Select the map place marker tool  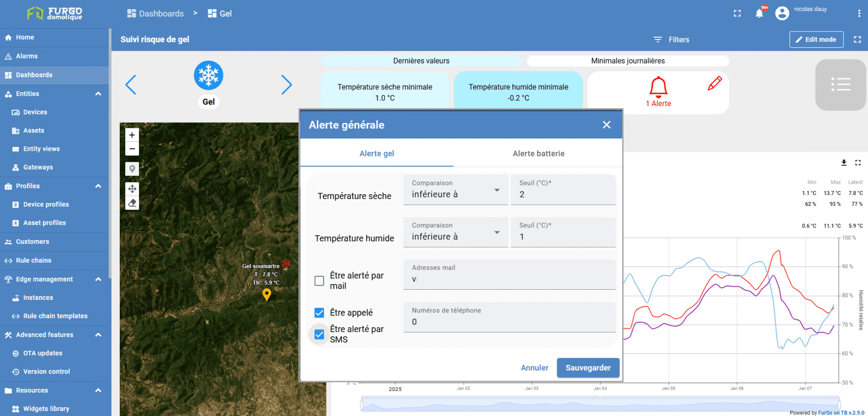tap(132, 169)
